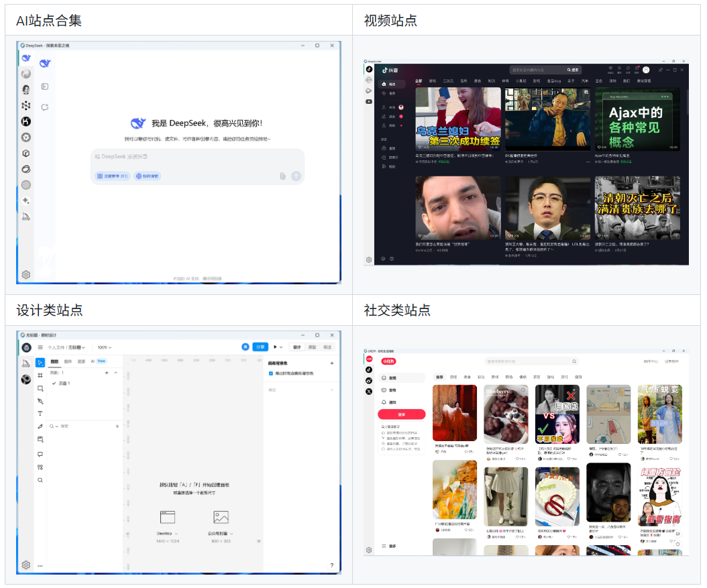
Task: Click the attachment paperclip in DeepSeek input box
Action: [282, 176]
